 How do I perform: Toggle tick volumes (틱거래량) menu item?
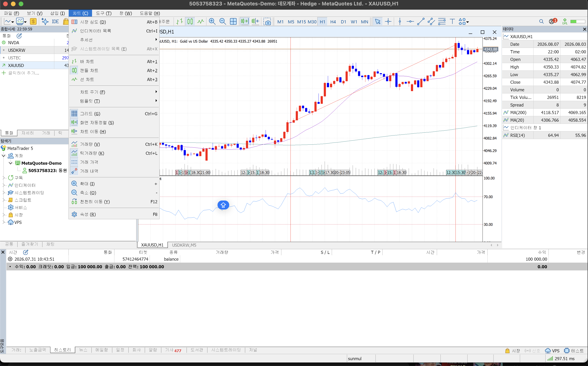pyautogui.click(x=114, y=153)
